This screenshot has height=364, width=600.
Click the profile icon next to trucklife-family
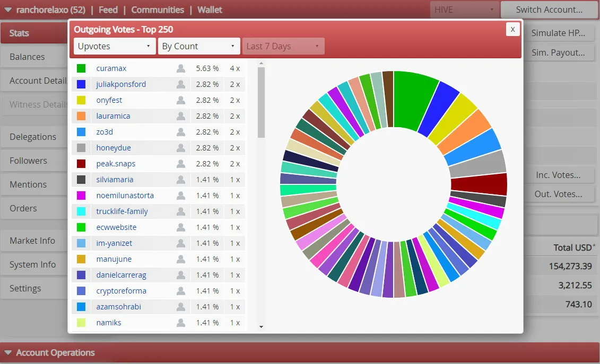tap(181, 211)
